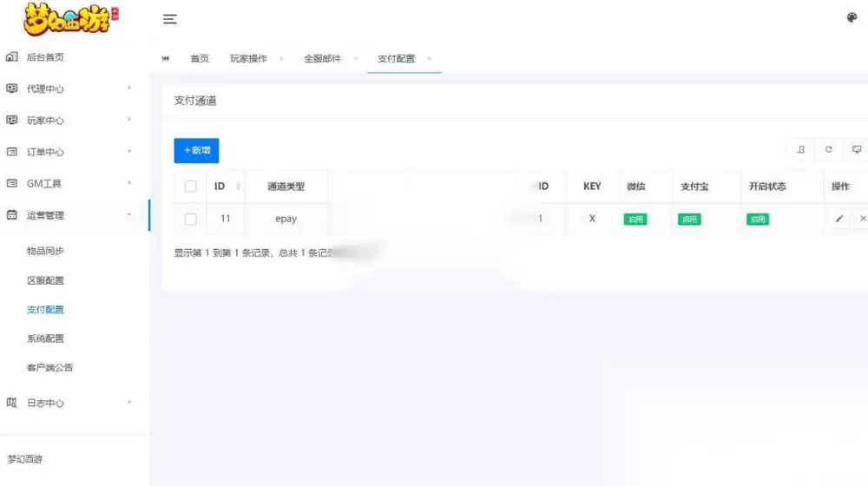Screen dimensions: 868x486
Task: Click the 支付通道 panel title
Action: 194,100
